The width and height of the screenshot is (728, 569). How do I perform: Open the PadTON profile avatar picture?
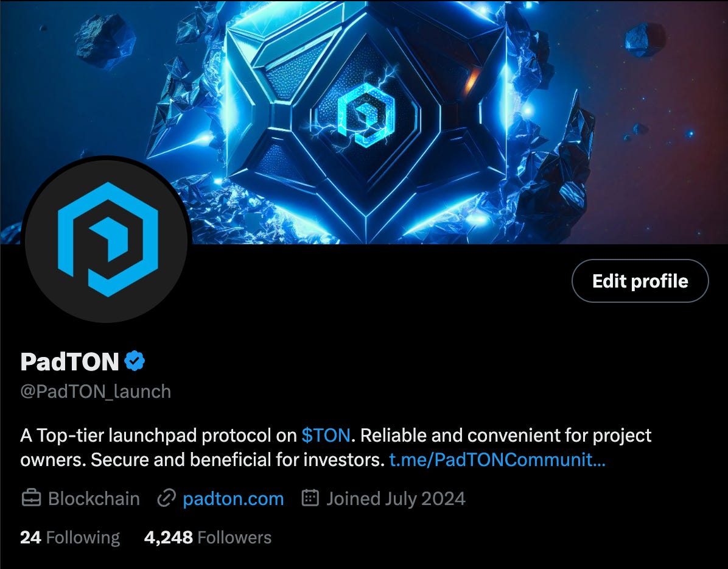(x=107, y=239)
